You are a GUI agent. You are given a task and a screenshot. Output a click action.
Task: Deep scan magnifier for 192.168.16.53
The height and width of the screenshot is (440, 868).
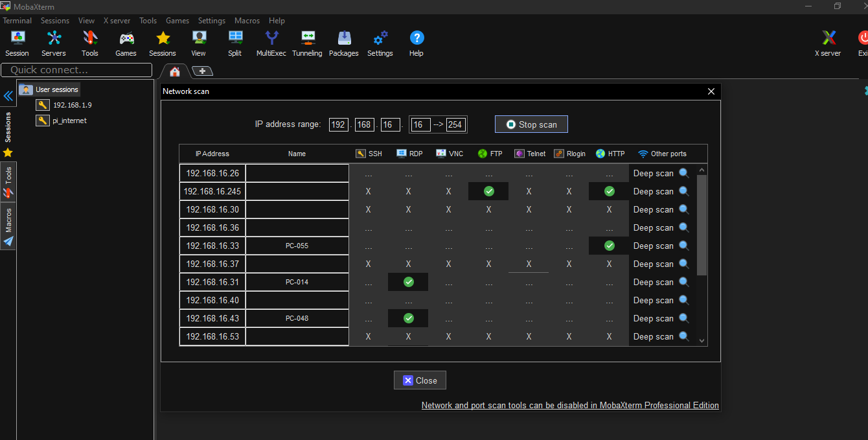pos(684,336)
